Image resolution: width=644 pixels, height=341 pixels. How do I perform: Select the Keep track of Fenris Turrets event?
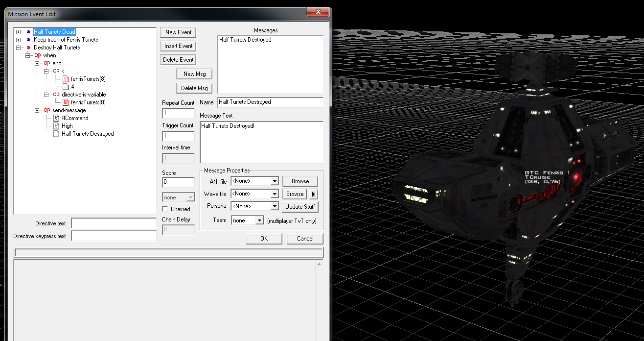(x=66, y=40)
